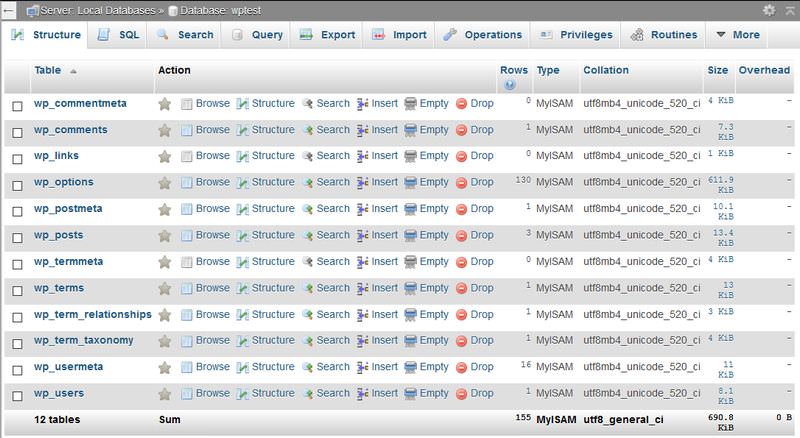Screen dimensions: 800x438
Task: Click the 12 tables summary text
Action: (57, 420)
